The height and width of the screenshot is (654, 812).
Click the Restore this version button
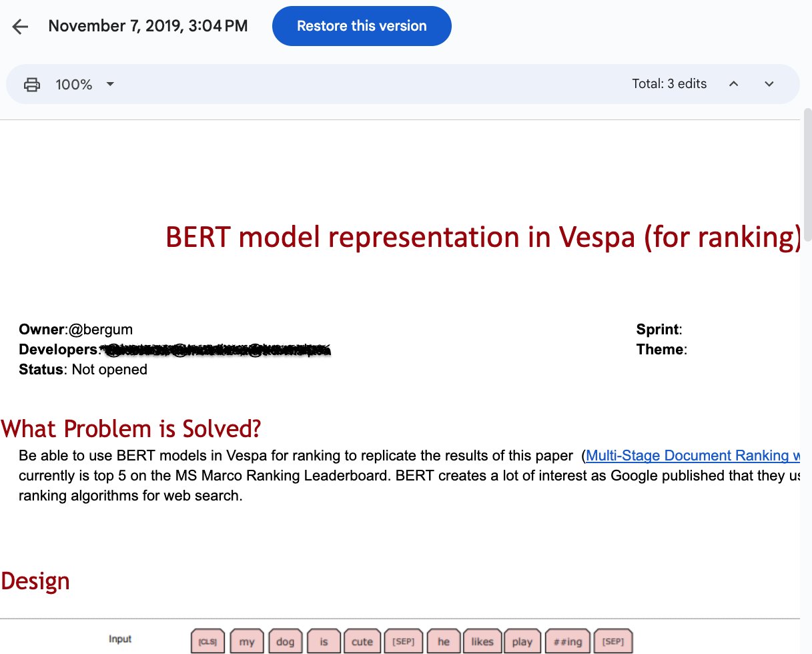362,26
